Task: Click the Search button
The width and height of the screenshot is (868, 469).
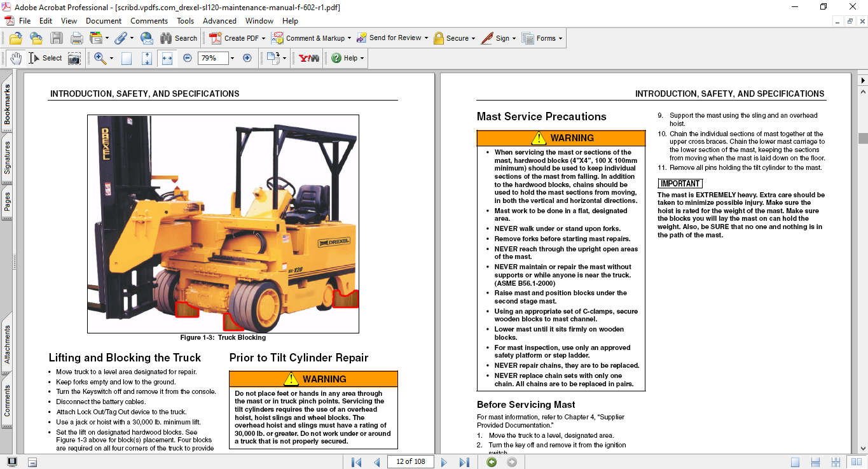Action: point(179,38)
